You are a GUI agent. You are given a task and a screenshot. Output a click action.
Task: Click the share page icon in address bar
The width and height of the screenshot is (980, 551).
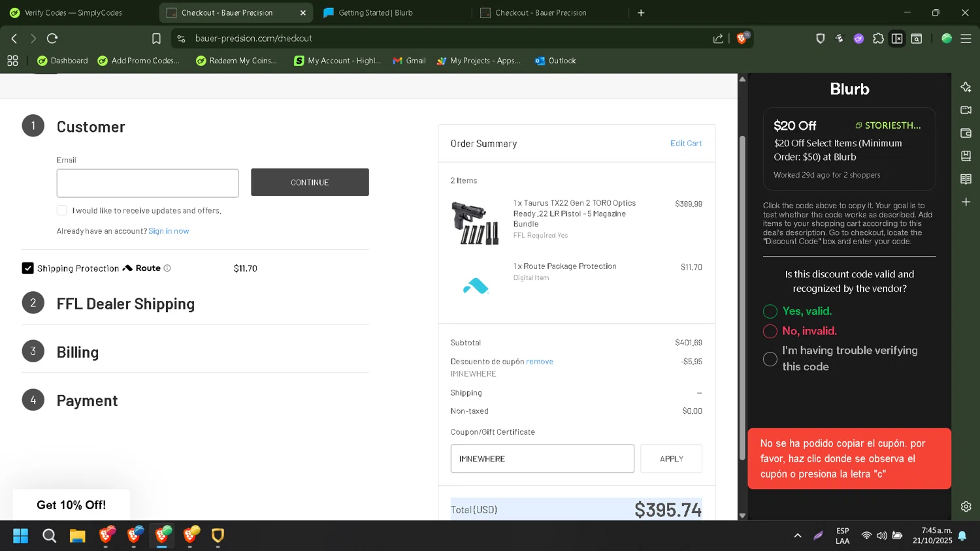pos(718,39)
